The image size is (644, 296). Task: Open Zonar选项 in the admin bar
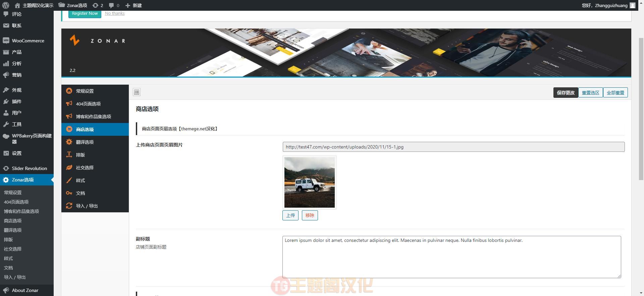[72, 5]
